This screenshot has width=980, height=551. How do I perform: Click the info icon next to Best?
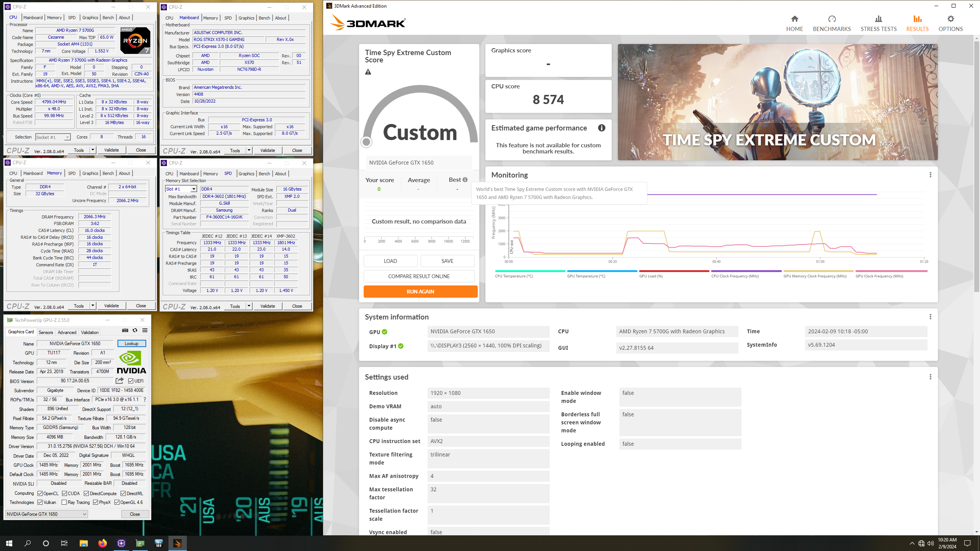(465, 179)
